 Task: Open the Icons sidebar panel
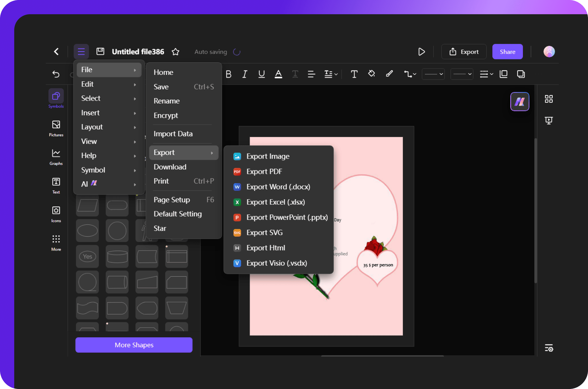coord(56,214)
